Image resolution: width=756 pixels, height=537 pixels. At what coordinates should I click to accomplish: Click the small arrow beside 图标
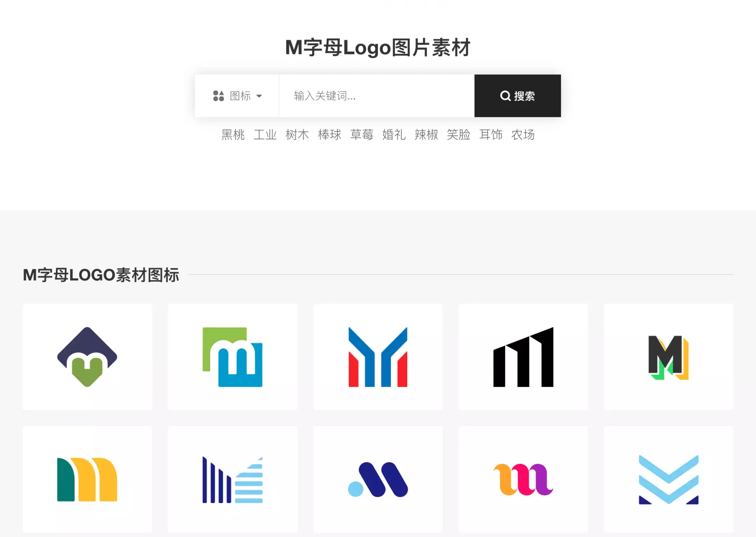coord(259,96)
